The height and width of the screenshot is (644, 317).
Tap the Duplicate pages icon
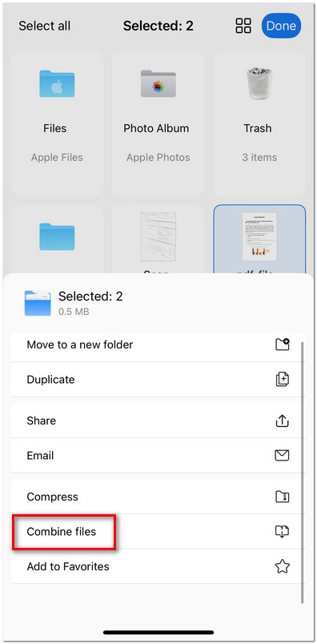(x=282, y=379)
